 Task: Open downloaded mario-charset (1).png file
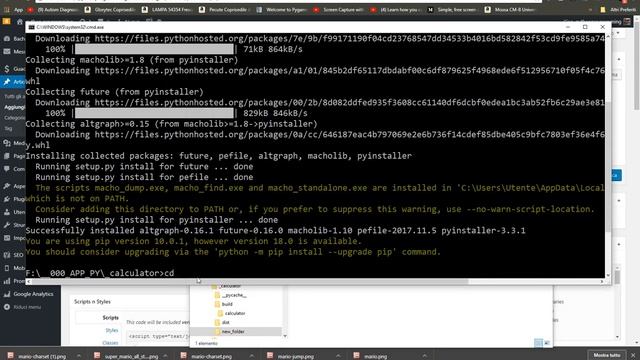tap(38, 356)
